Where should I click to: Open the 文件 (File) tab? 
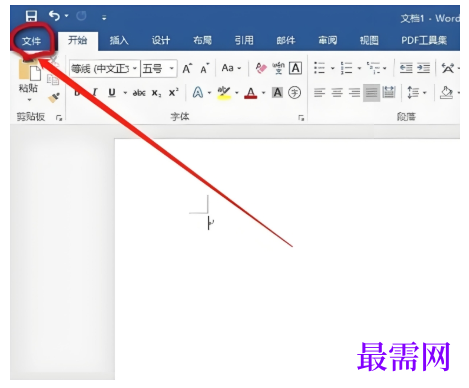[x=31, y=41]
